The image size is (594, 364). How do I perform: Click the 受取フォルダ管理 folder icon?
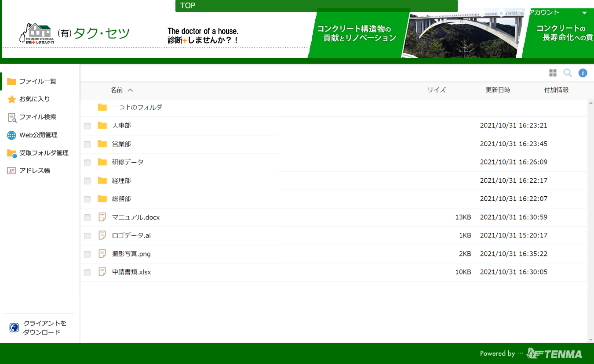coord(12,153)
